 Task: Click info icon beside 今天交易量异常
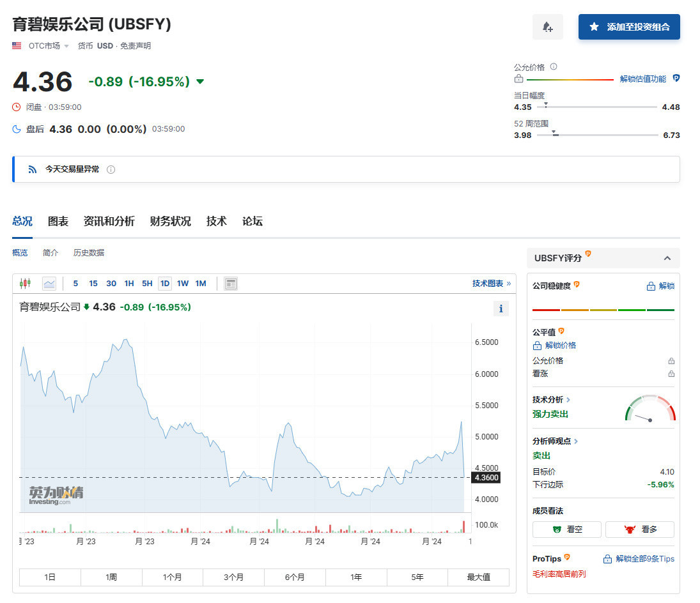click(x=111, y=170)
